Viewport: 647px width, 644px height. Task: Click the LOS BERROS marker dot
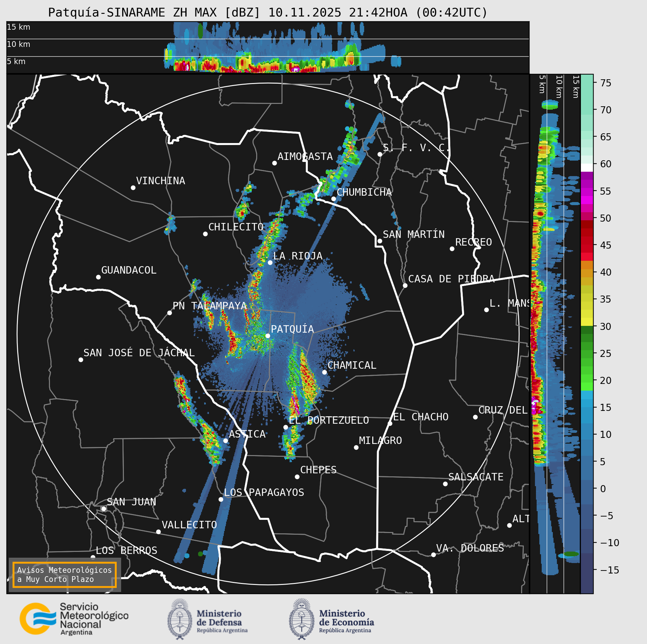(93, 557)
